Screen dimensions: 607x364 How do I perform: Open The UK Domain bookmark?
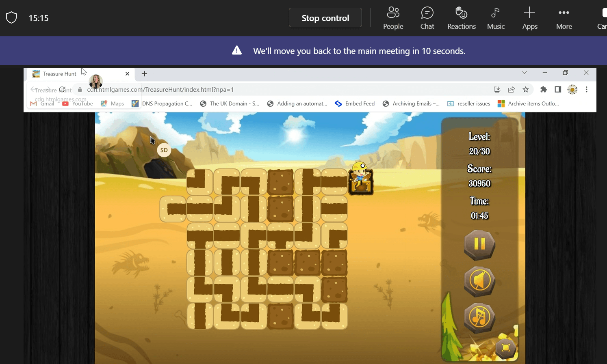[230, 103]
